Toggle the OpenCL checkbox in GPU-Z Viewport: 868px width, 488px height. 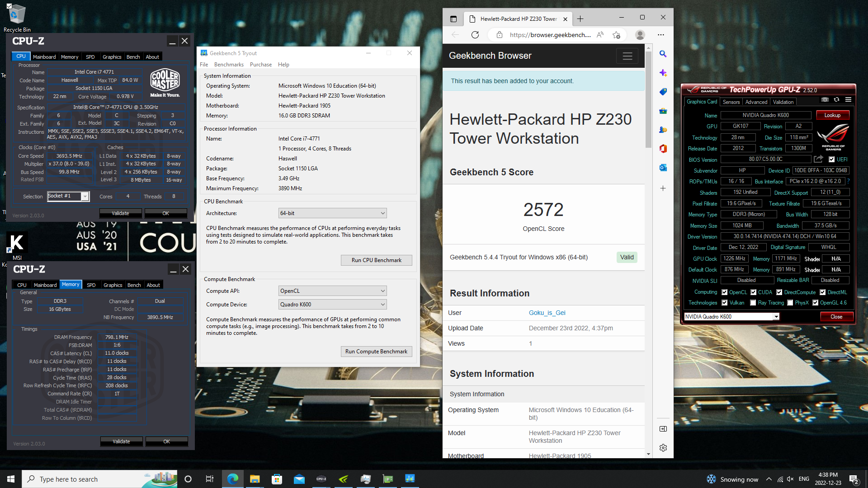point(725,292)
